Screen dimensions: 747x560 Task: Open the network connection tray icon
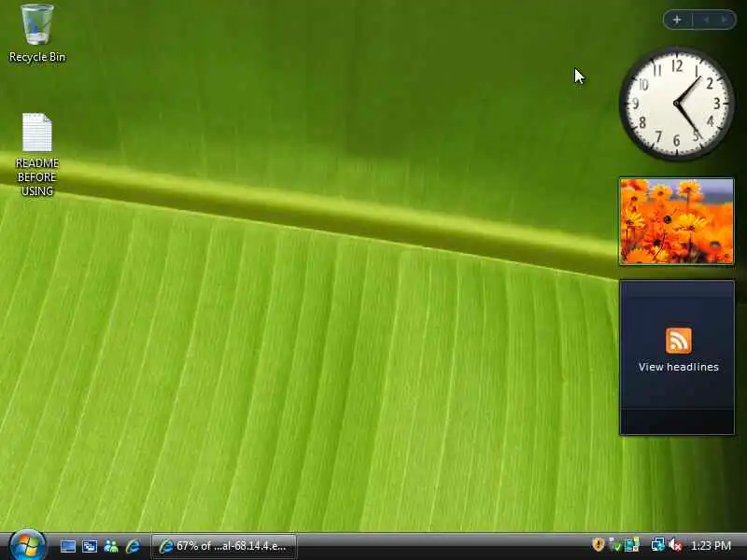[x=657, y=545]
